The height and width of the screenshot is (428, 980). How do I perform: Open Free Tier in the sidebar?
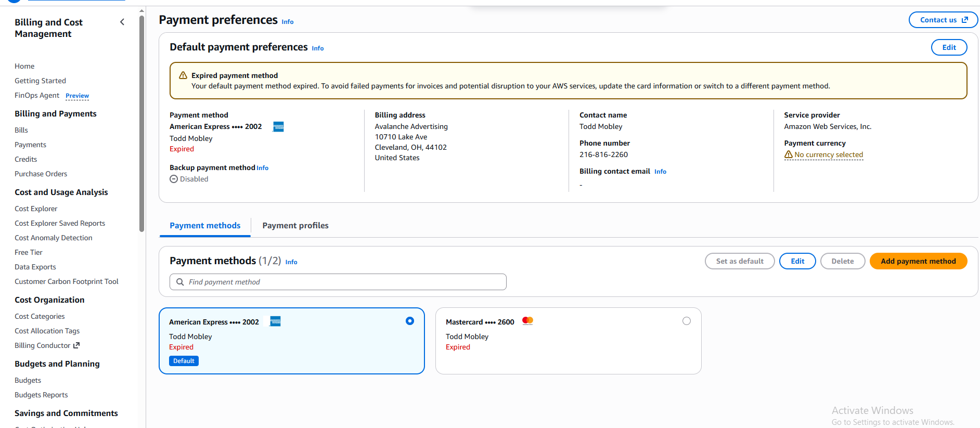click(x=29, y=252)
